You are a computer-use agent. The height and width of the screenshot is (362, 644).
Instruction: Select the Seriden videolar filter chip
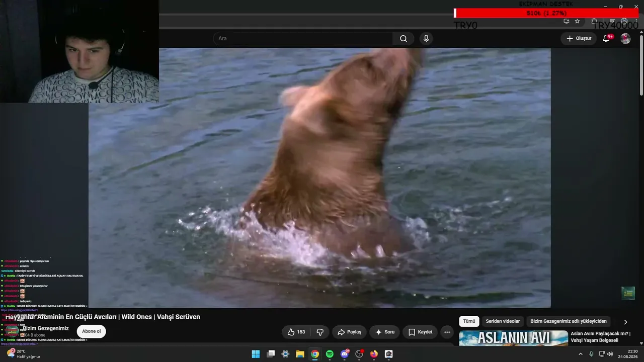[x=503, y=321]
